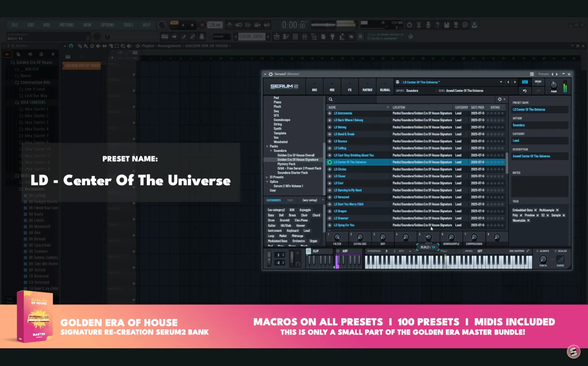Toggle the blue preset browser view icon

(525, 82)
